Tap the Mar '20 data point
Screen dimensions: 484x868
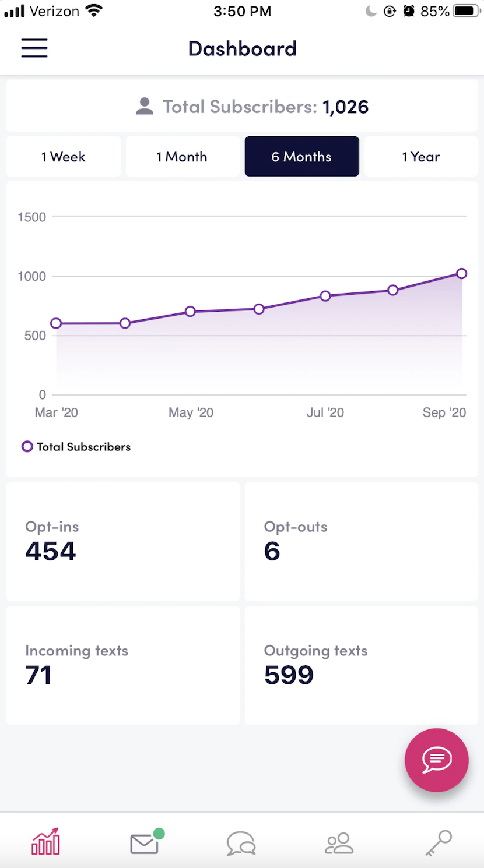pos(56,323)
